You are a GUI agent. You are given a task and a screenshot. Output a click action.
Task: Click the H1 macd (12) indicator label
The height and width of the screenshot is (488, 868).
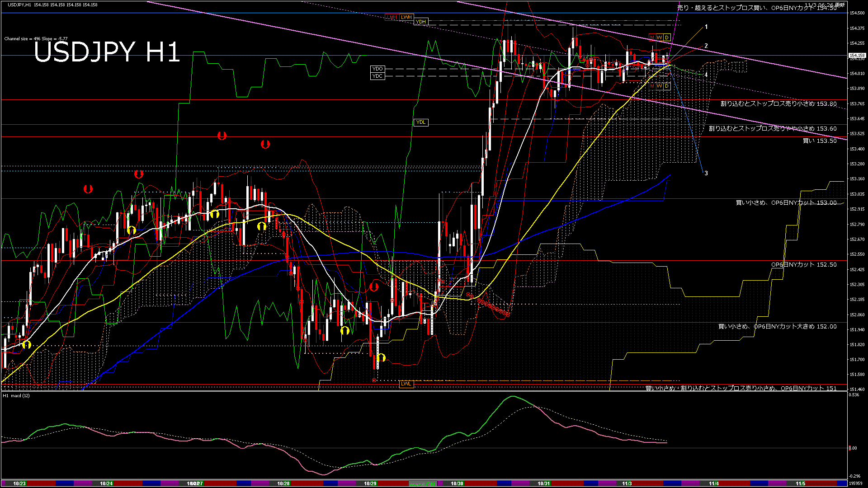[x=17, y=396]
